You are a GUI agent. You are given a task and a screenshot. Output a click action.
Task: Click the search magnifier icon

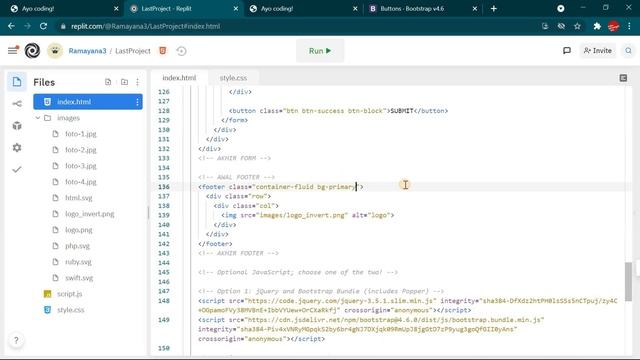click(x=628, y=51)
